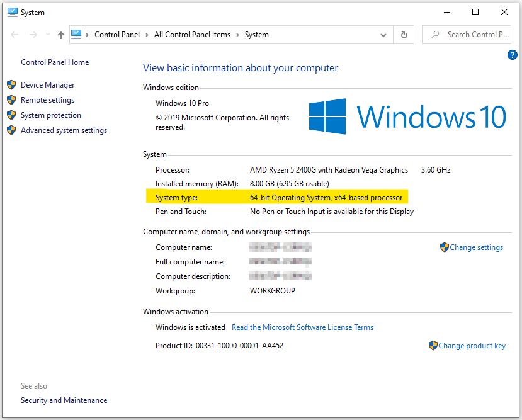Select System in the breadcrumb path
Screen dimensions: 522x420
click(257, 35)
